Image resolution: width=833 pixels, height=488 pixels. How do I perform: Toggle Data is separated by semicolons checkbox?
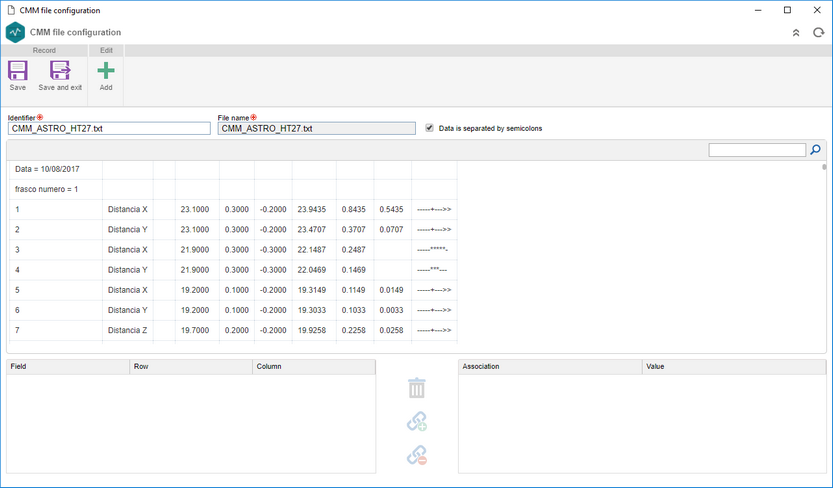(429, 128)
